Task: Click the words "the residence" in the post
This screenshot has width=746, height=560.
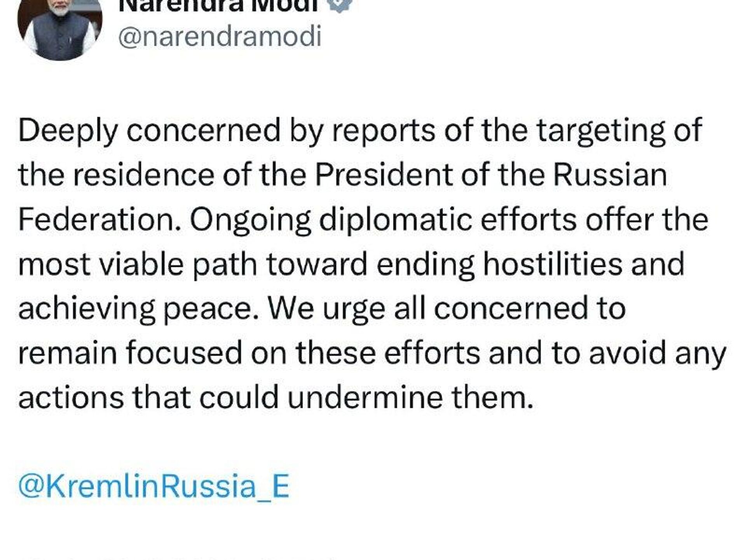Action: click(x=116, y=174)
